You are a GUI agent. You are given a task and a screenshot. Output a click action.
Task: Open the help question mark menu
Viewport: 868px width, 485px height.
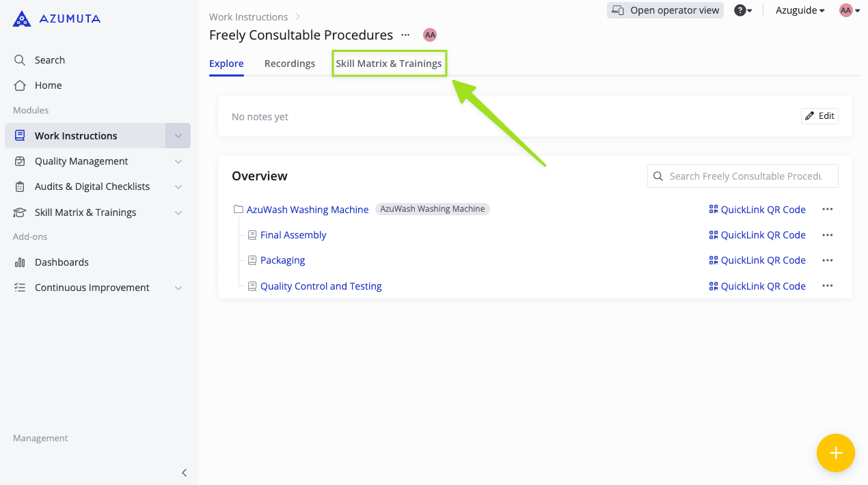(x=742, y=10)
